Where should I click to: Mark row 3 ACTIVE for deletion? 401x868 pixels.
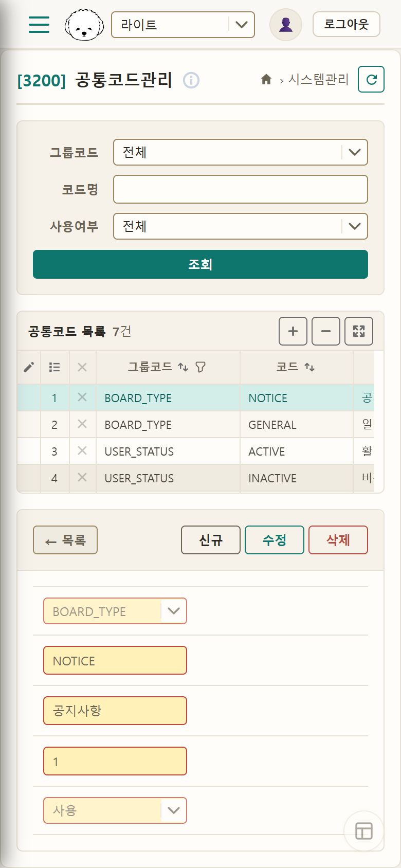[x=82, y=451]
